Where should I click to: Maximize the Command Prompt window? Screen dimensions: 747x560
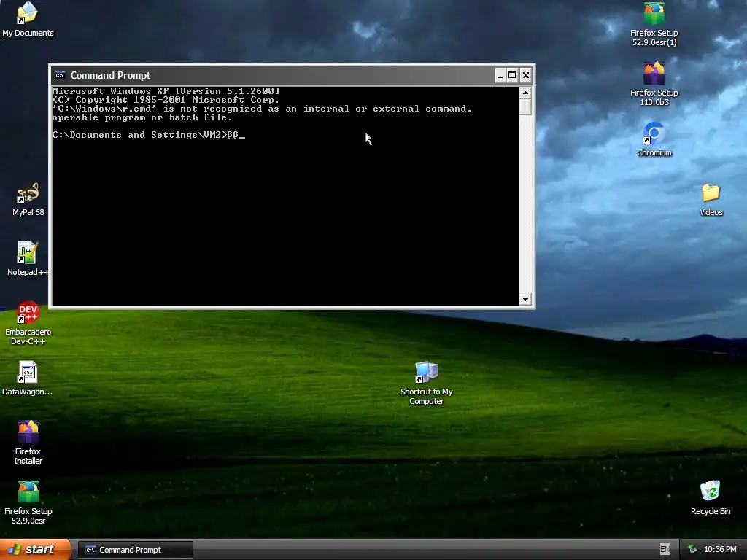coord(512,75)
